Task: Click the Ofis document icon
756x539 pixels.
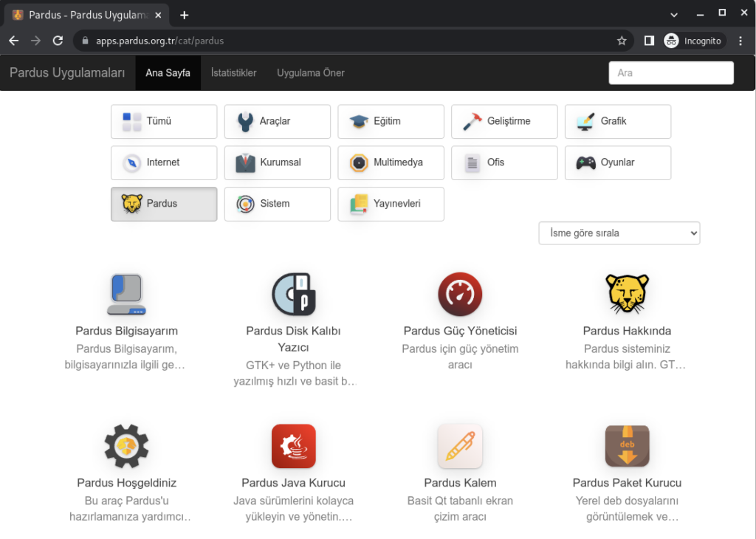Action: (472, 163)
